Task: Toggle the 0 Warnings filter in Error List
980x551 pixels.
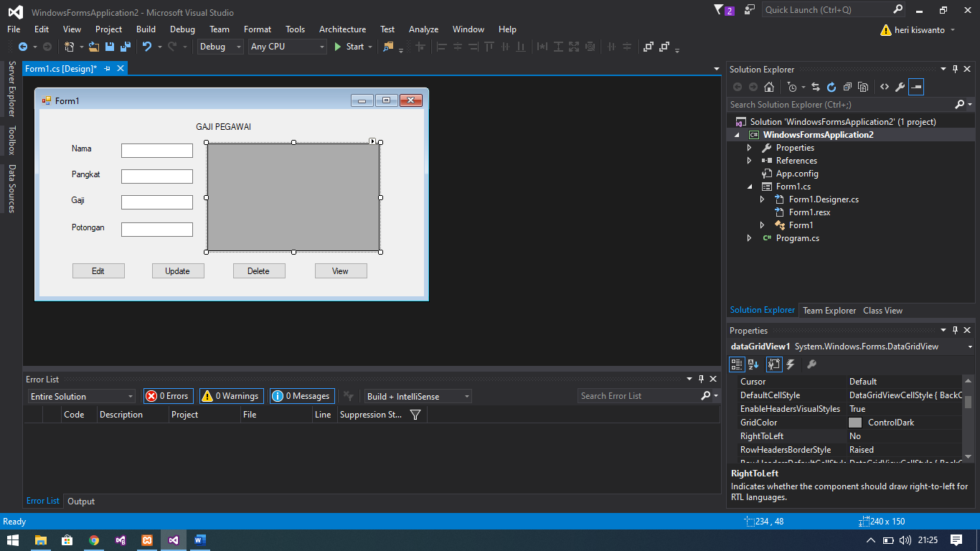Action: [x=231, y=395]
